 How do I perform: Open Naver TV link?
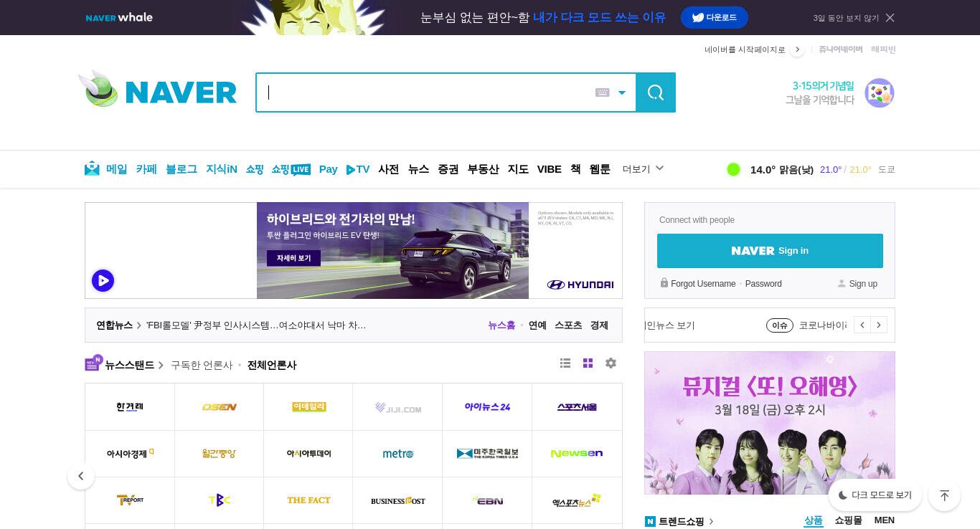coord(358,169)
